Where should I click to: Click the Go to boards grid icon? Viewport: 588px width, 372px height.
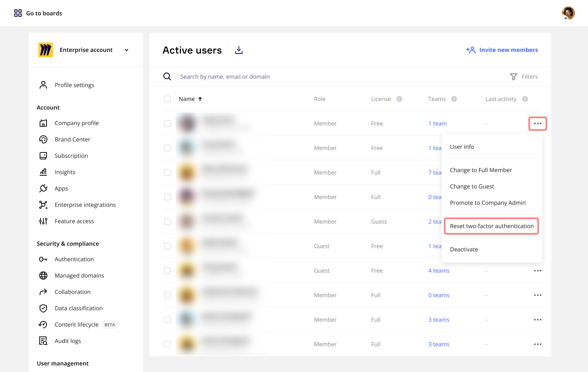pos(18,13)
